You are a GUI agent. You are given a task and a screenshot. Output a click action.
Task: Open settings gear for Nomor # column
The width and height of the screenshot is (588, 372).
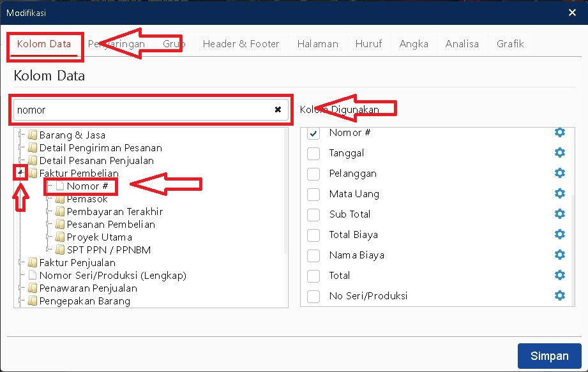click(x=560, y=133)
